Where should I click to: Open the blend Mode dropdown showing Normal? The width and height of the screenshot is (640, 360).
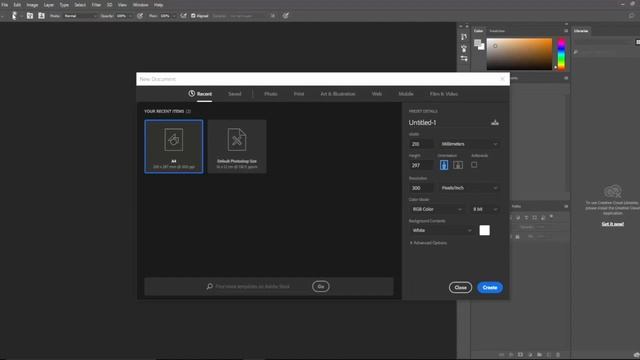point(80,16)
